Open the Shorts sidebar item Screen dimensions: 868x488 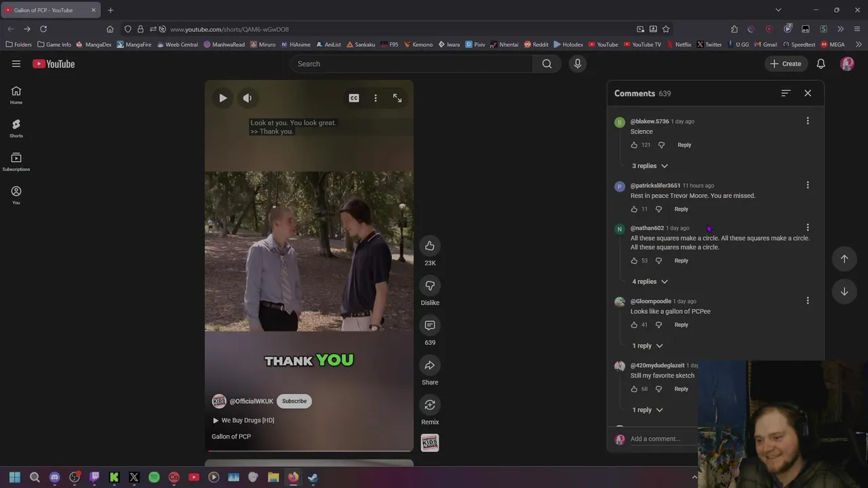pyautogui.click(x=16, y=128)
